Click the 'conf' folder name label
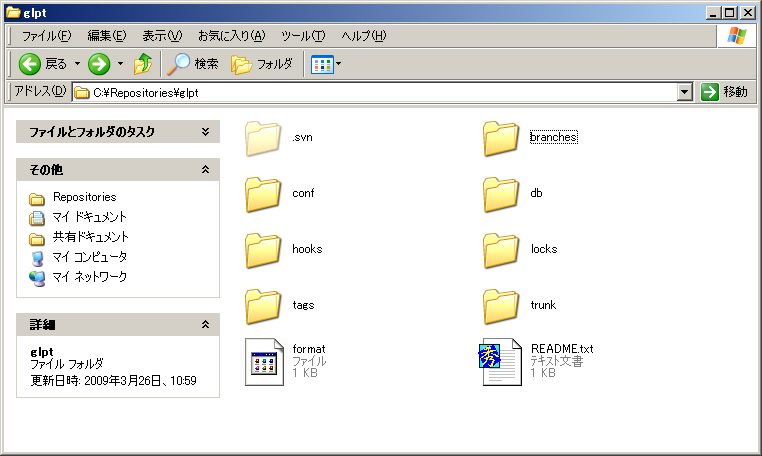 click(303, 193)
